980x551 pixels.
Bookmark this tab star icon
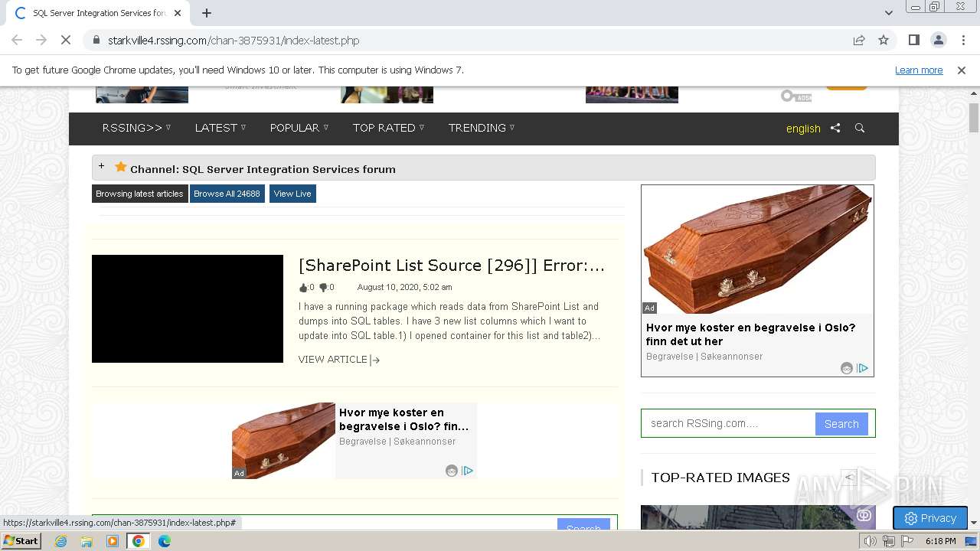pyautogui.click(x=884, y=41)
